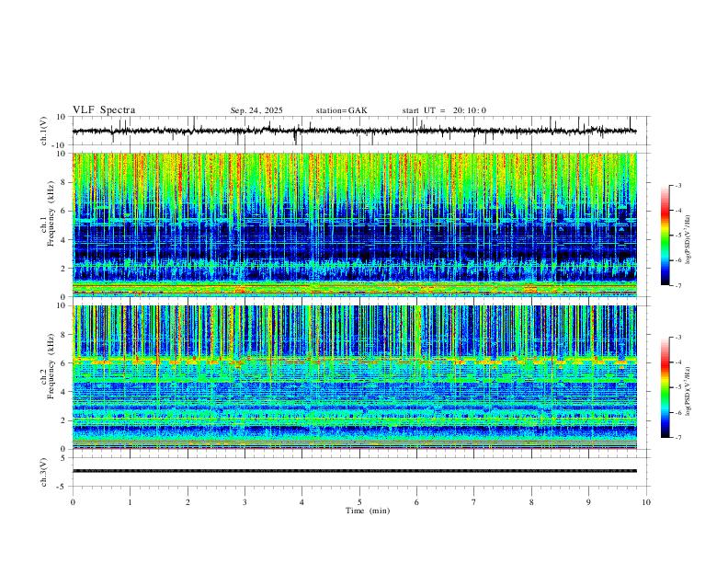Click the ch.3 black voltage trace
This screenshot has width=728, height=563.
(355, 471)
